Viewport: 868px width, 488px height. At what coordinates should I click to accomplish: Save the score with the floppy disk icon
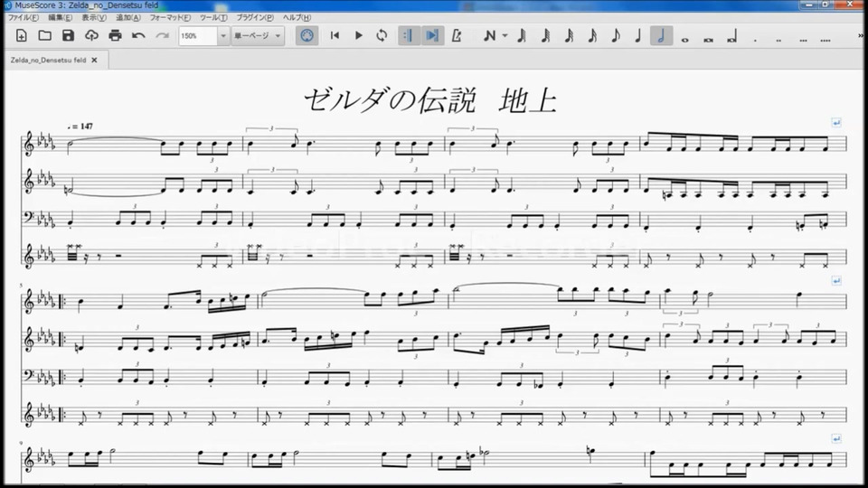tap(68, 36)
